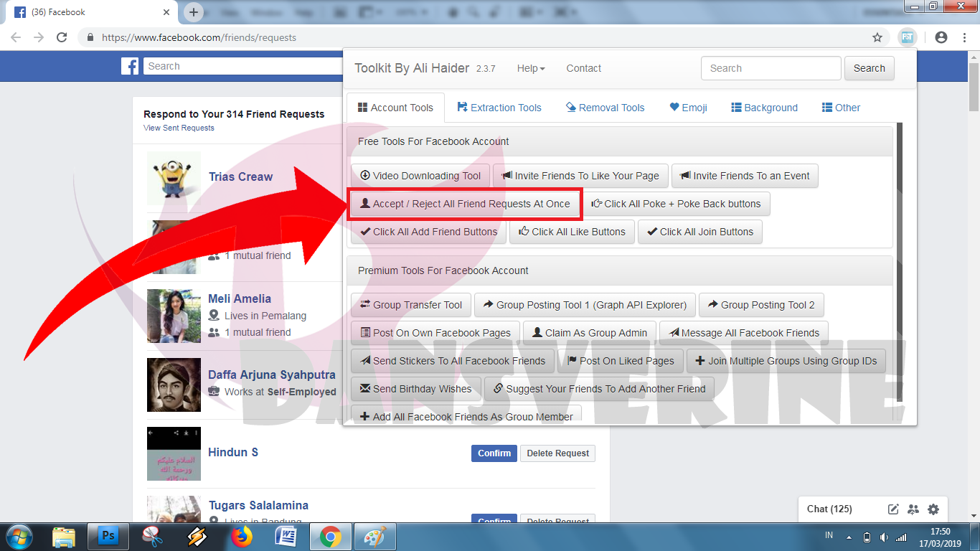Click the Toolkit search input field
The height and width of the screenshot is (551, 980).
[x=771, y=68]
